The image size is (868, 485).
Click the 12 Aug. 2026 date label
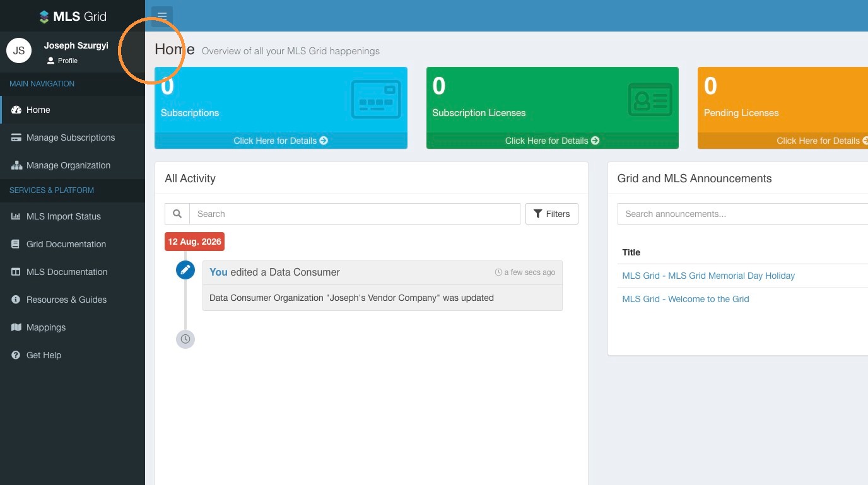pyautogui.click(x=194, y=242)
